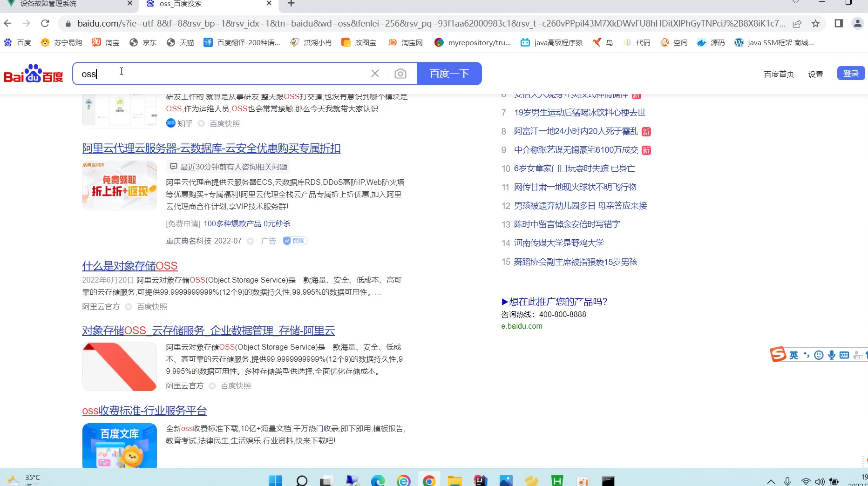Click the 登录 login button
Screen dimensions: 868x486
(851, 74)
